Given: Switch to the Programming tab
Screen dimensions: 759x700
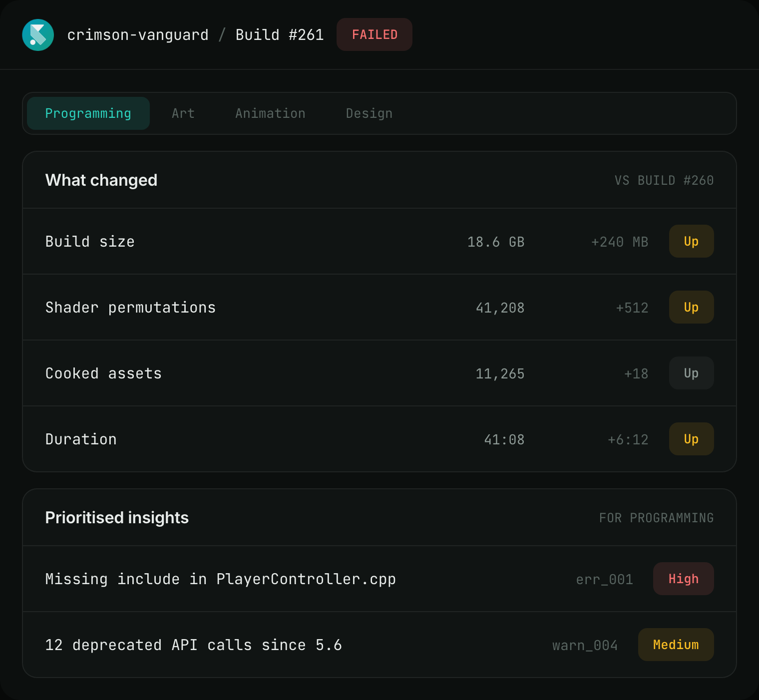Looking at the screenshot, I should click(88, 113).
